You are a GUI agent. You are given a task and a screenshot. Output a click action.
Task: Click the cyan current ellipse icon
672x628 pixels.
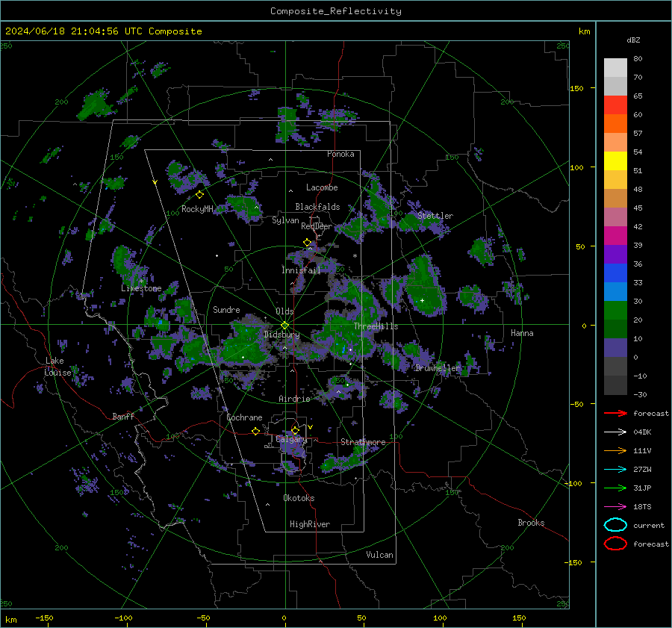point(615,525)
